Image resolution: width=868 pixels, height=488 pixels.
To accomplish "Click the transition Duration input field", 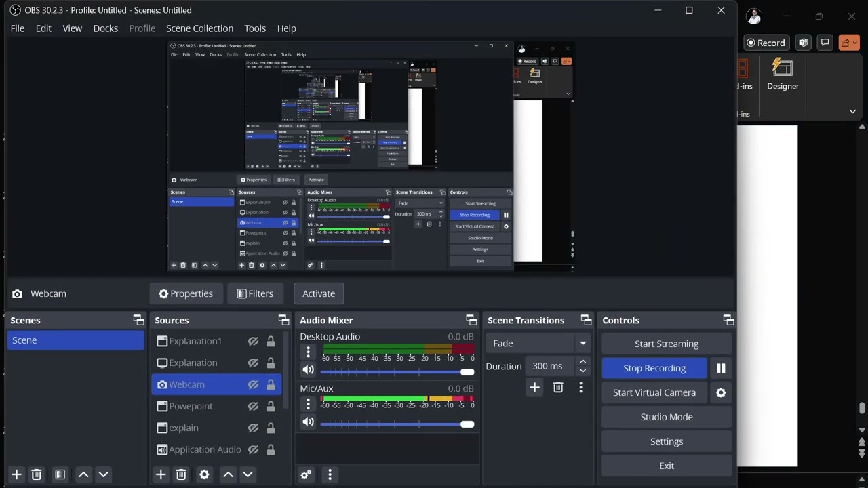I will pyautogui.click(x=550, y=366).
